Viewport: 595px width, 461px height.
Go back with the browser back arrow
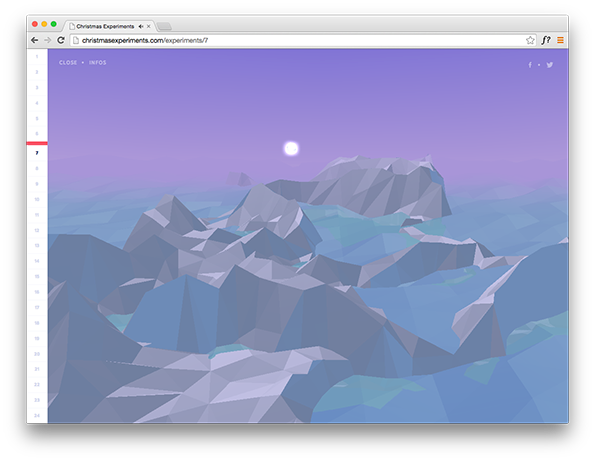[x=35, y=40]
